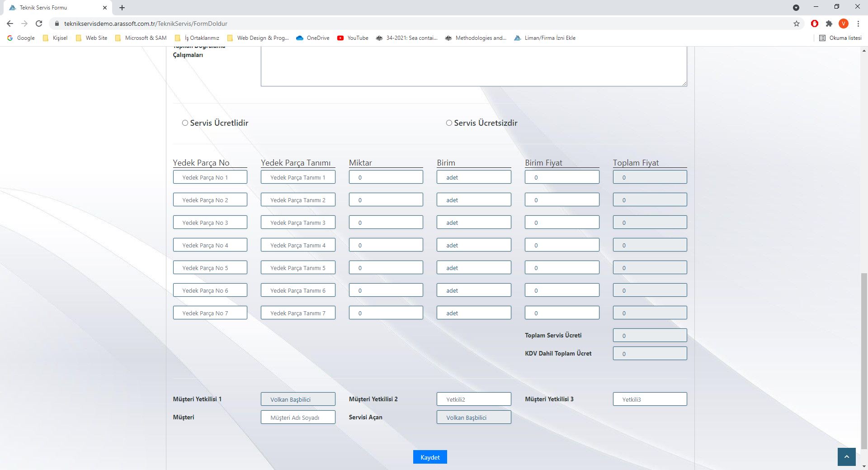The height and width of the screenshot is (470, 868).
Task: Click the Birim Fiyat column header
Action: 543,163
